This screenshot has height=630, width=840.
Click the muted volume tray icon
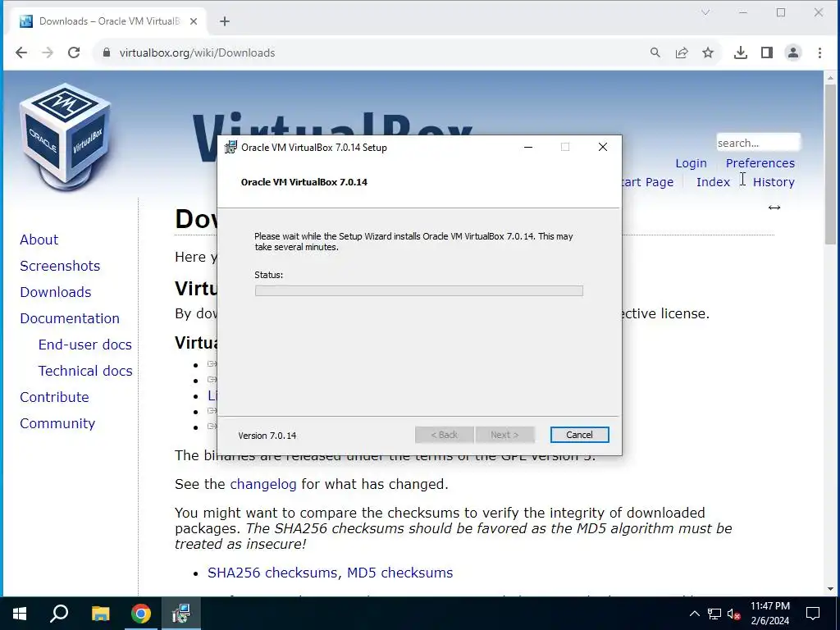[x=734, y=614]
